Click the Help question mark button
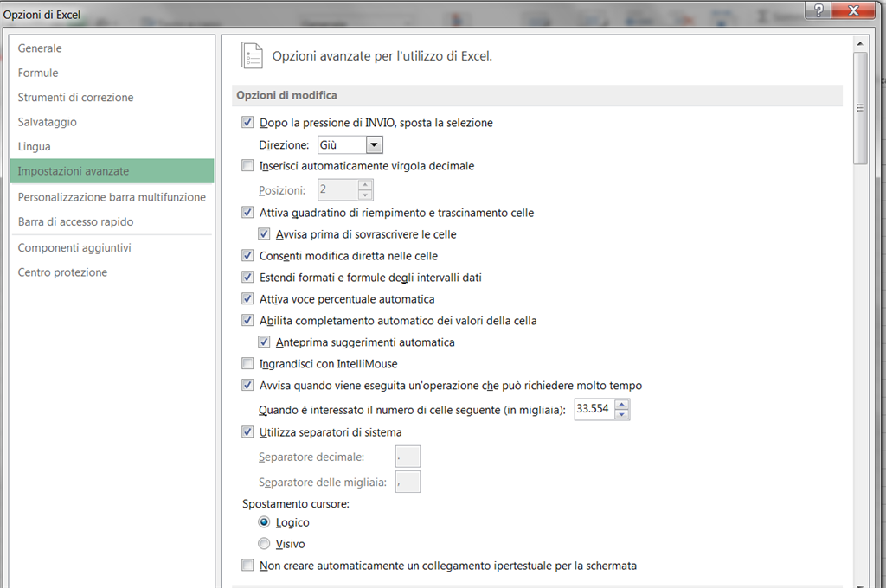This screenshot has height=588, width=886. coord(819,10)
